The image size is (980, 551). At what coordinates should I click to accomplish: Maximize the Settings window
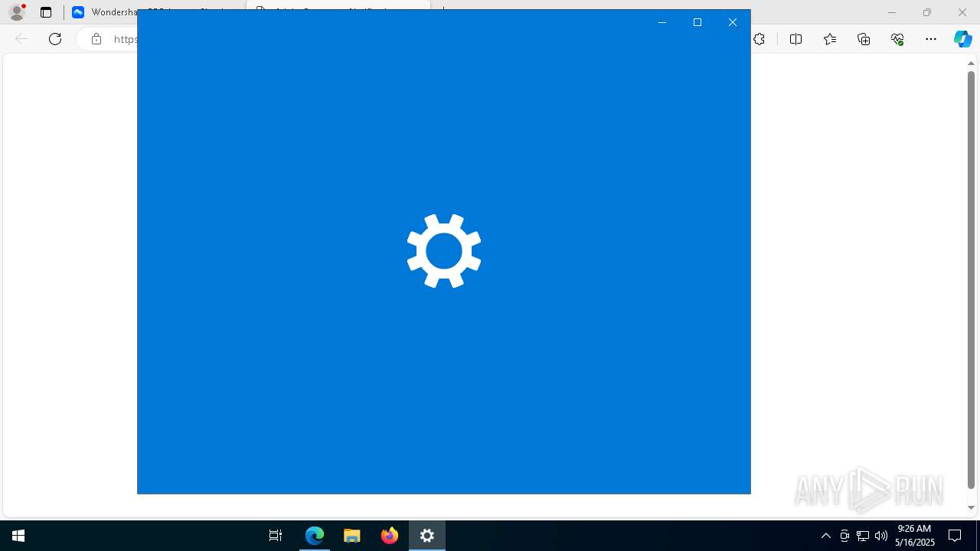[x=697, y=22]
